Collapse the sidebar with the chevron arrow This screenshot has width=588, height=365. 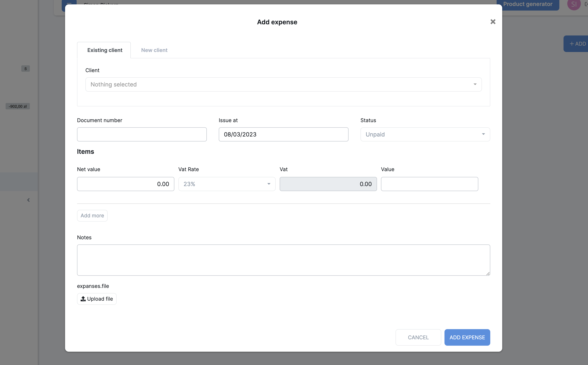[28, 200]
